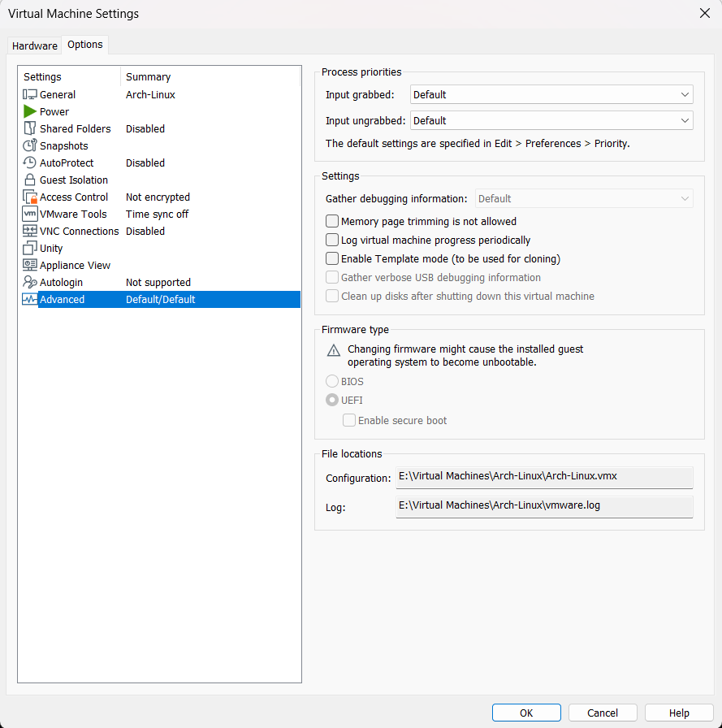722x728 pixels.
Task: Select the AutoProtect settings row
Action: click(159, 163)
